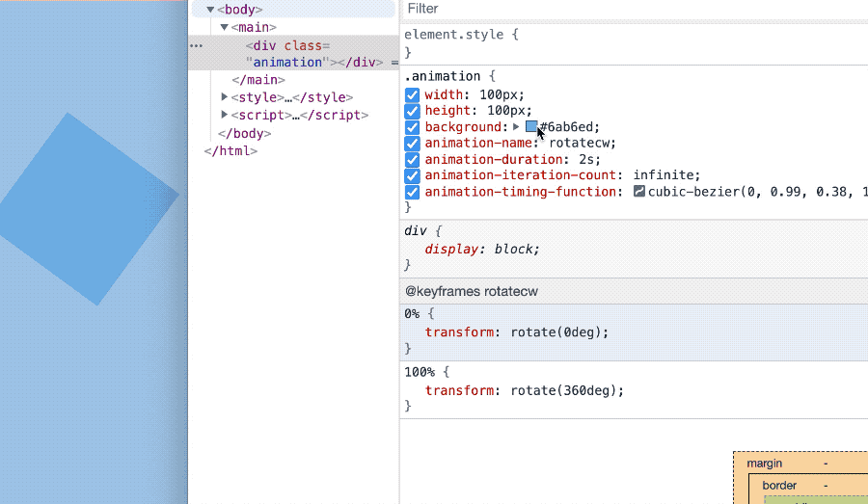868x504 pixels.
Task: Open the #6ab6ed background color swatch
Action: click(531, 127)
